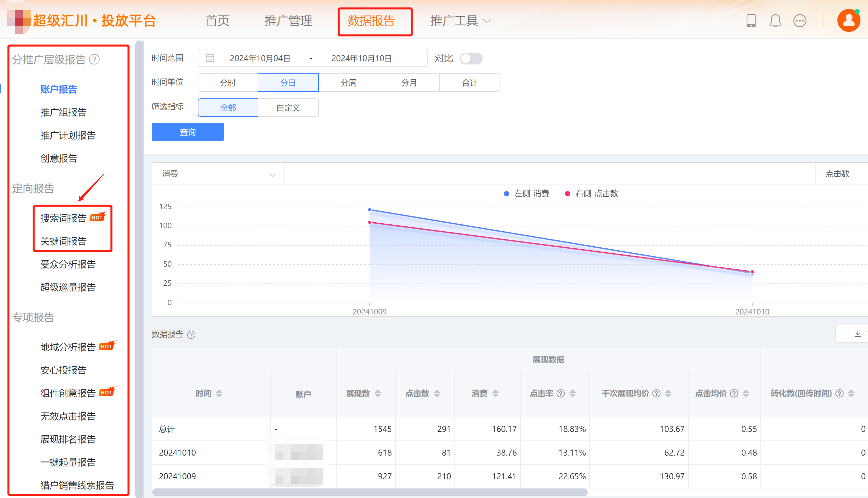The width and height of the screenshot is (868, 498).
Task: Open 推广计划报告 in sidebar
Action: tap(68, 135)
